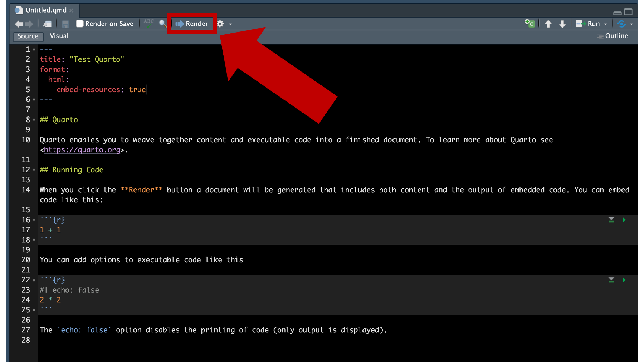Screen dimensions: 644x362
Task: Expand the gear options dropdown arrow
Action: pos(230,24)
